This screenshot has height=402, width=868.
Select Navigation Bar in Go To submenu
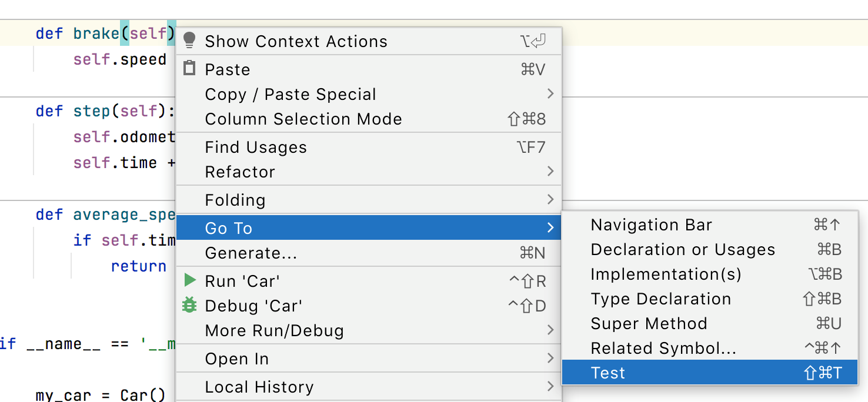point(651,225)
